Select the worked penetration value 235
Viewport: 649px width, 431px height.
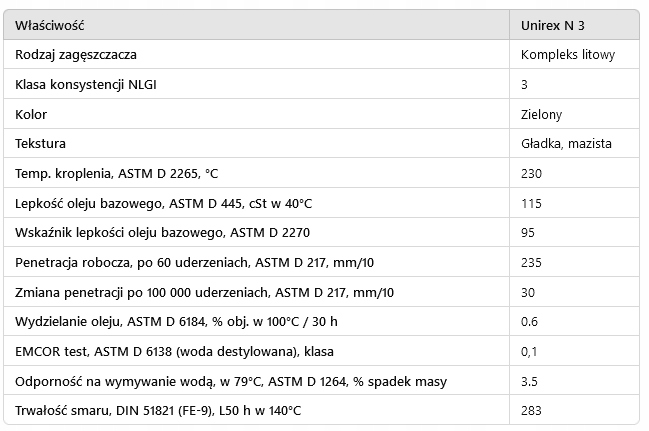pyautogui.click(x=532, y=263)
